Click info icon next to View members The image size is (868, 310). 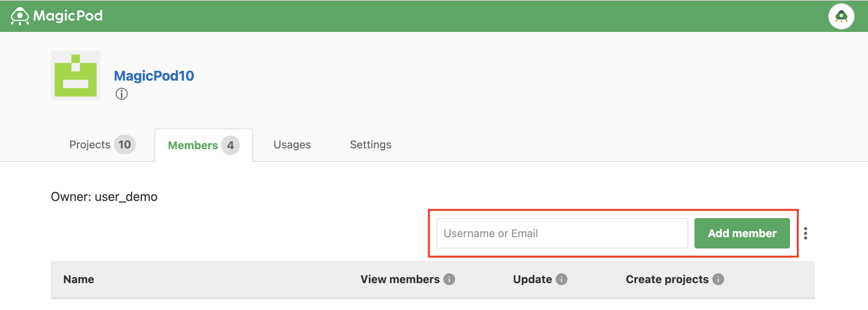pos(449,279)
